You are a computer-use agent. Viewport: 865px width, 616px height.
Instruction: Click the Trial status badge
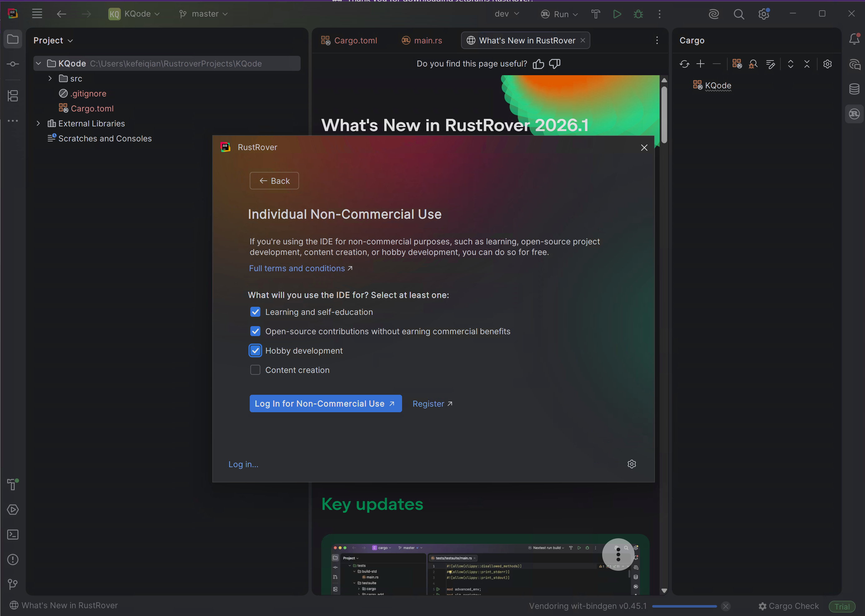pyautogui.click(x=842, y=607)
